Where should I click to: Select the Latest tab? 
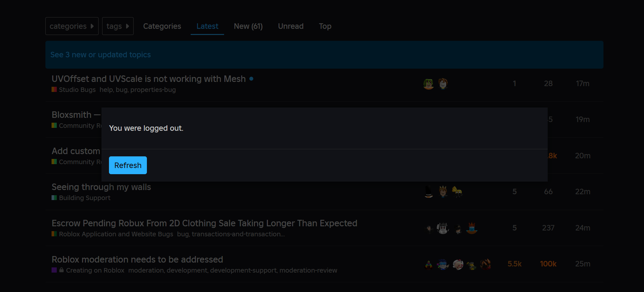[x=207, y=26]
